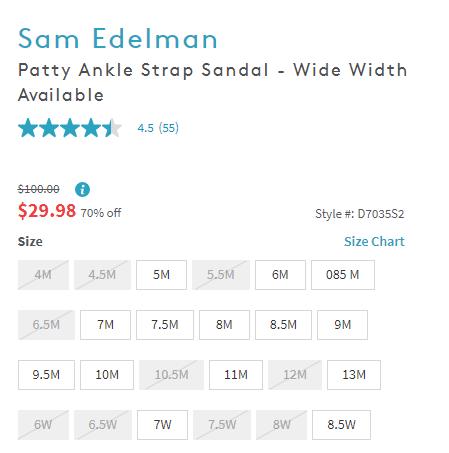The width and height of the screenshot is (449, 453).
Task: Select size 8M
Action: tap(224, 325)
